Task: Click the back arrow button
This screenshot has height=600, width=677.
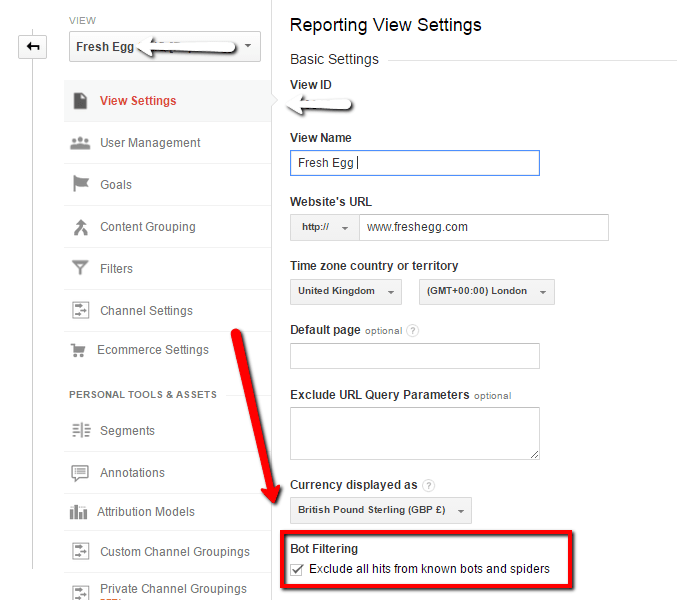Action: point(32,47)
